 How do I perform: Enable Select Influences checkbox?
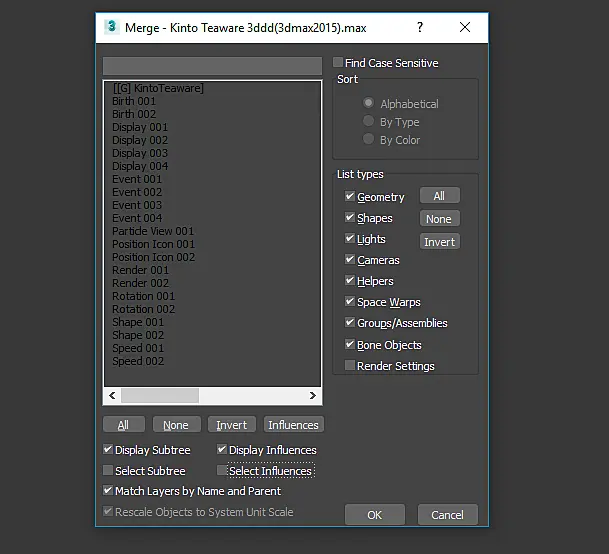222,470
